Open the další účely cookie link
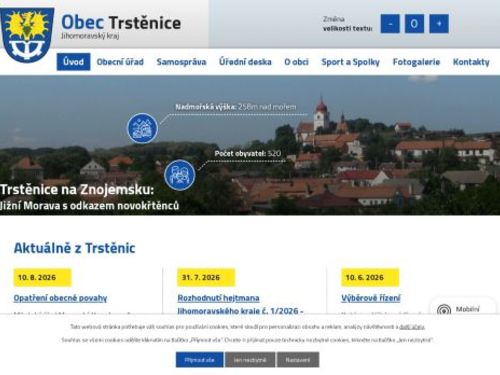 pyautogui.click(x=412, y=327)
